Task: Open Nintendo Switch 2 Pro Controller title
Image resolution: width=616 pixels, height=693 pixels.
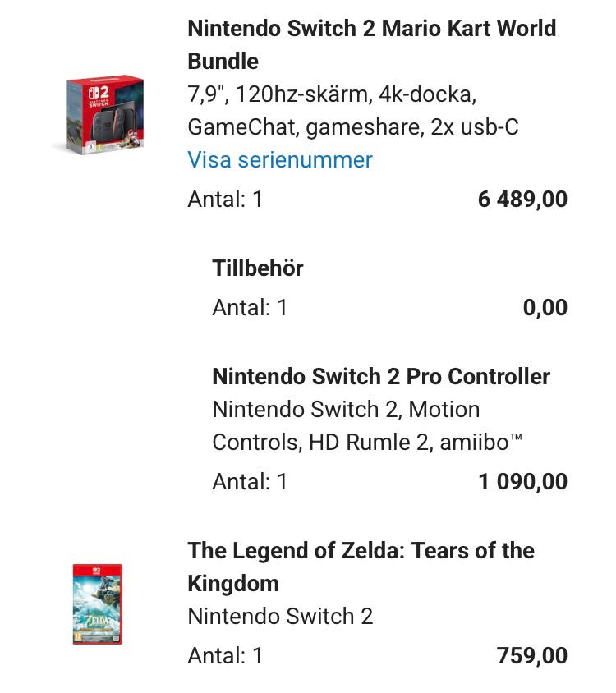Action: (381, 376)
